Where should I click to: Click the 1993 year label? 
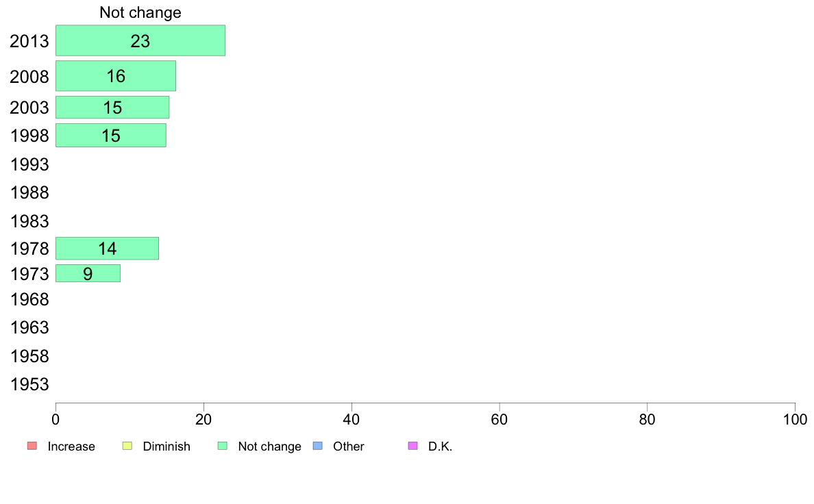coord(29,164)
